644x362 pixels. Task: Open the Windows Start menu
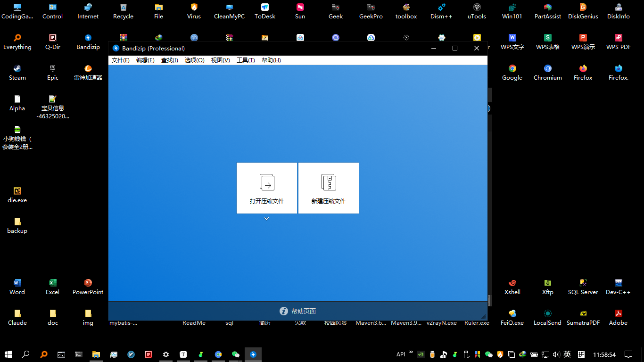point(8,354)
